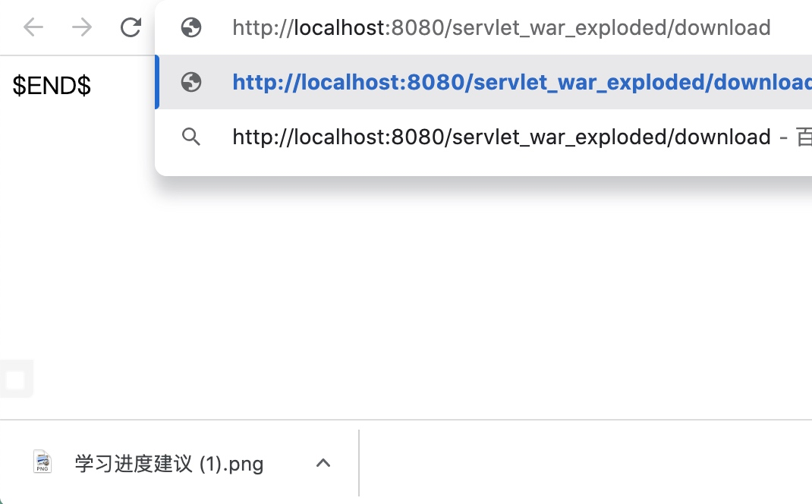Click the PNG file icon in the downloads bar
Screen dimensions: 812x504
point(43,462)
